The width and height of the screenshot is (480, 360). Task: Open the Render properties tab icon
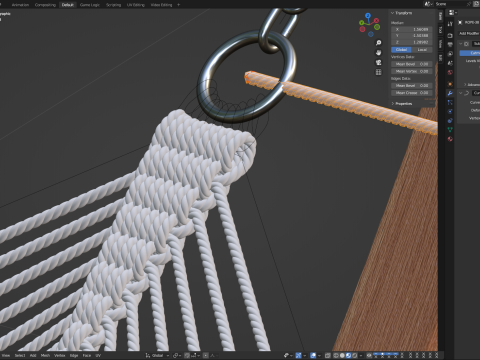pos(450,35)
